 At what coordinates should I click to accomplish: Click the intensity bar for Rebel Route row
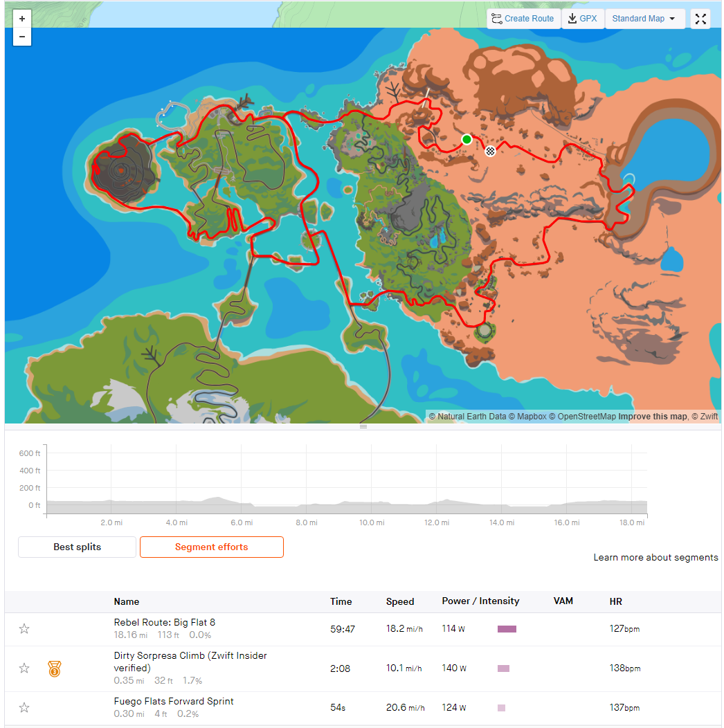click(x=507, y=629)
